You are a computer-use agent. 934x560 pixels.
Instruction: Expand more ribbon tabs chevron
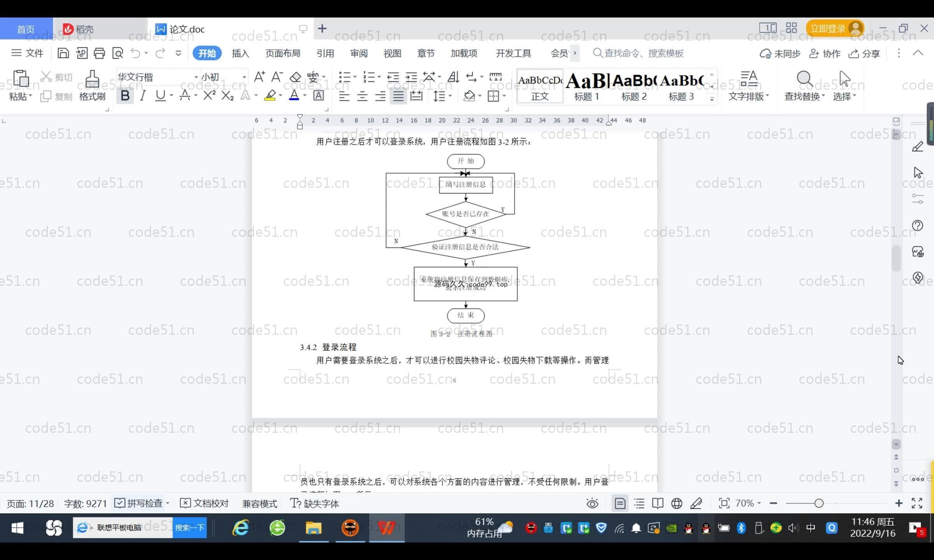575,53
